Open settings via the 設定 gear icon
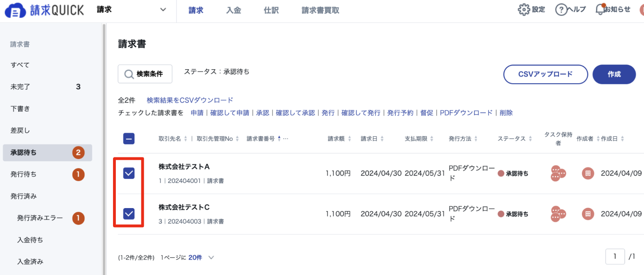The image size is (644, 275). 524,10
